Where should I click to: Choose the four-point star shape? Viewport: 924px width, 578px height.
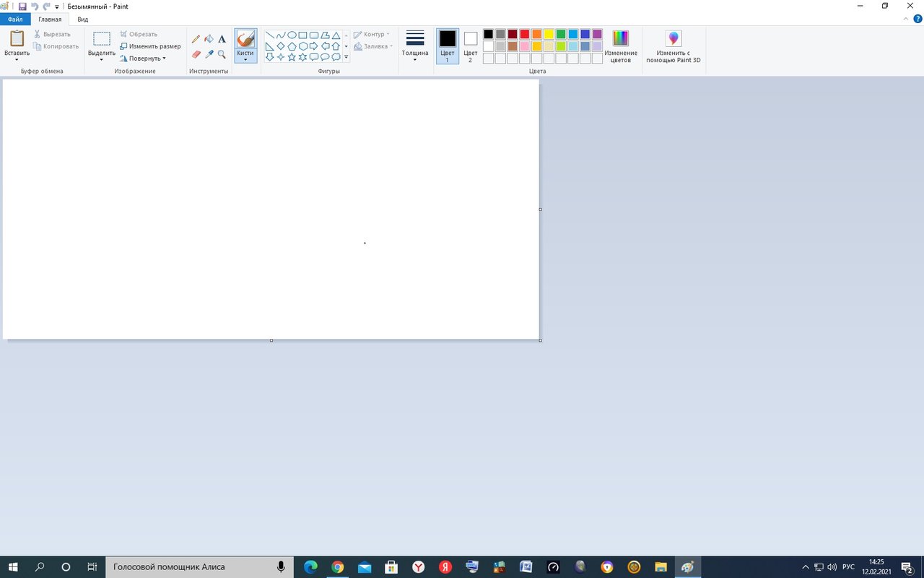pos(281,57)
